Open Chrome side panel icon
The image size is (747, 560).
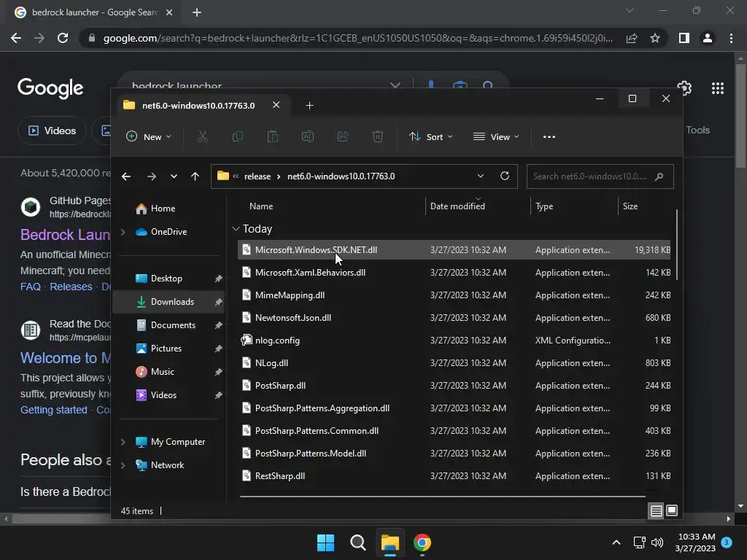(684, 38)
